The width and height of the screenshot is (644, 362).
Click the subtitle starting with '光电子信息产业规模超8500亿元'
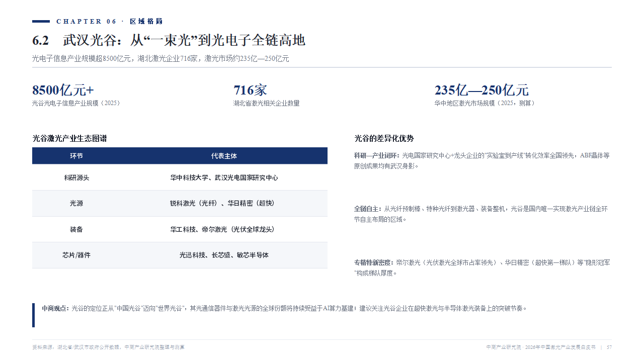[x=160, y=59]
